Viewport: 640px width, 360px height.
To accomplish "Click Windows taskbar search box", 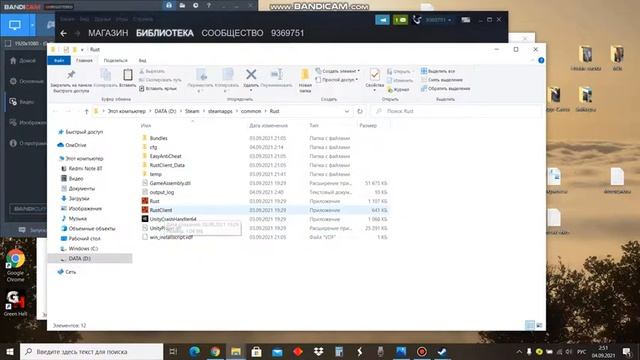I will coord(91,351).
